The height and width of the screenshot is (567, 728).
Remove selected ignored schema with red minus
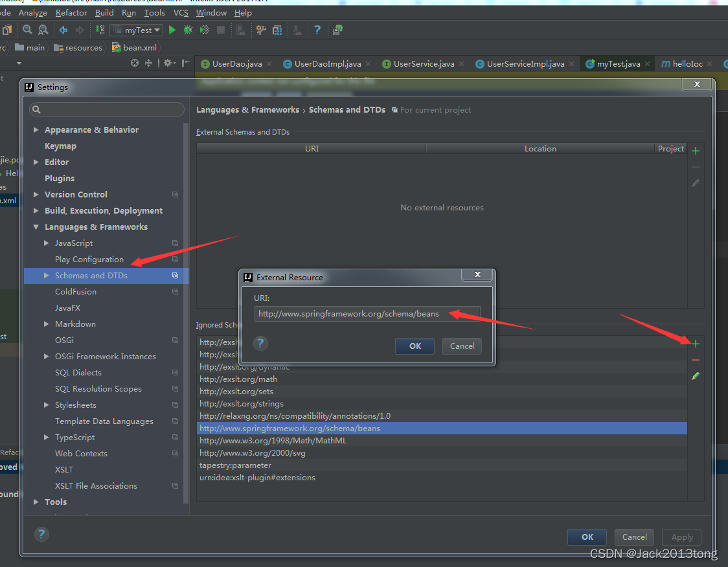click(x=696, y=360)
